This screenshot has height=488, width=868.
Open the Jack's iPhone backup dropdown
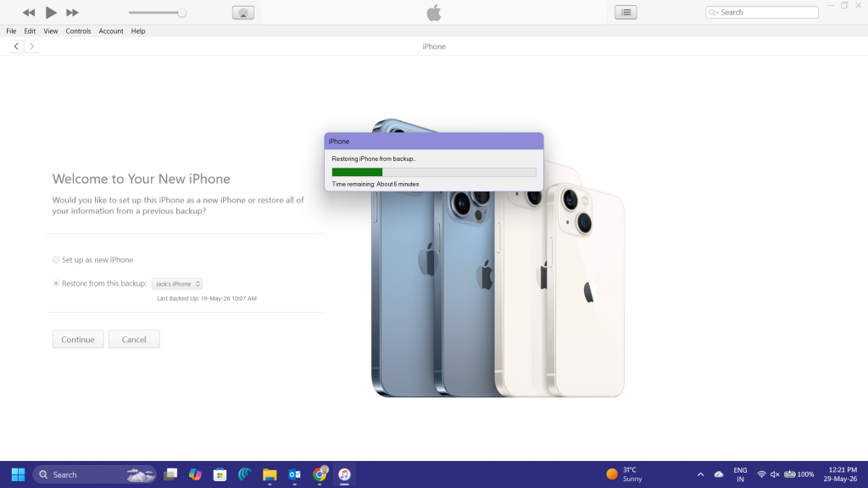(177, 284)
